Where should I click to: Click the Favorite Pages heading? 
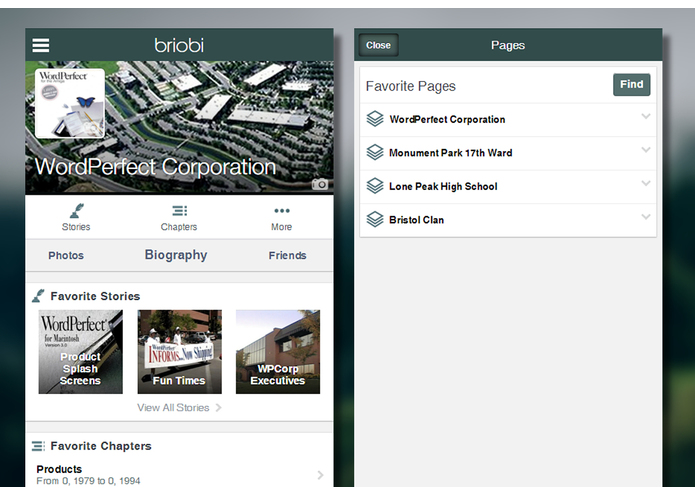pyautogui.click(x=410, y=86)
